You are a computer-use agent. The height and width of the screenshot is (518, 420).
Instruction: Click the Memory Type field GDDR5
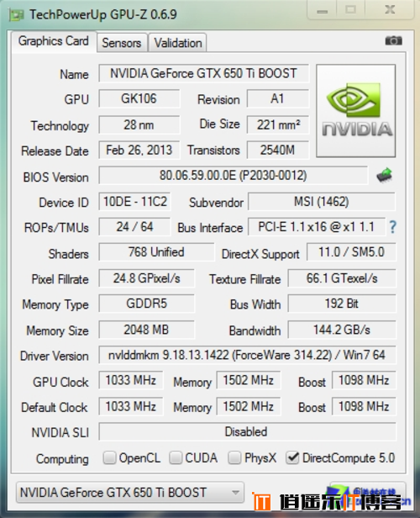click(x=147, y=304)
